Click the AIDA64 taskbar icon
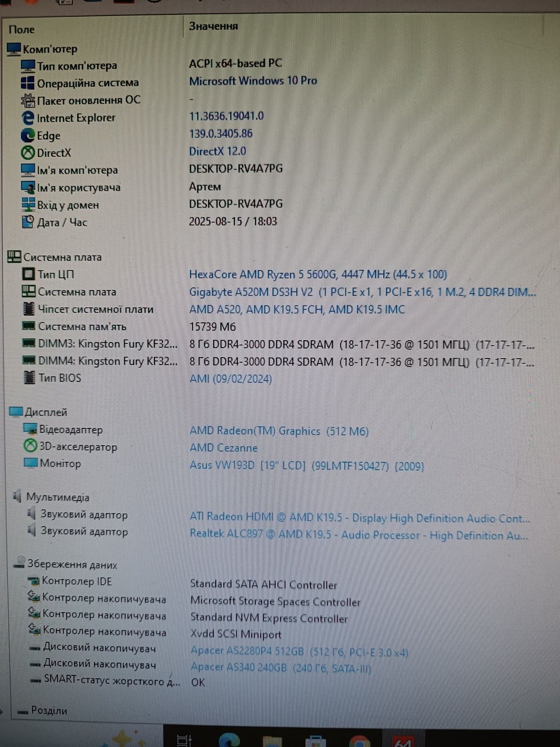560x747 pixels. [x=403, y=741]
